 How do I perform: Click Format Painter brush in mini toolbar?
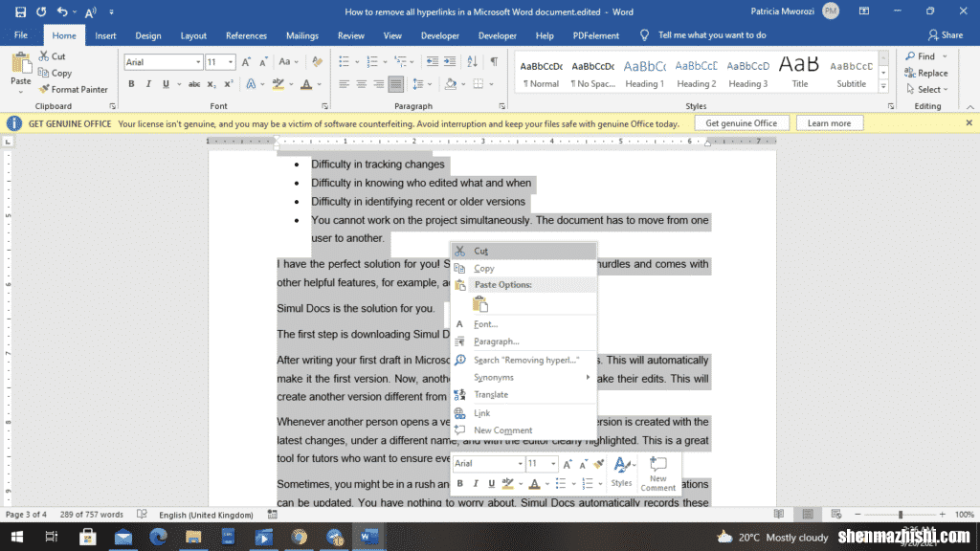coord(599,464)
